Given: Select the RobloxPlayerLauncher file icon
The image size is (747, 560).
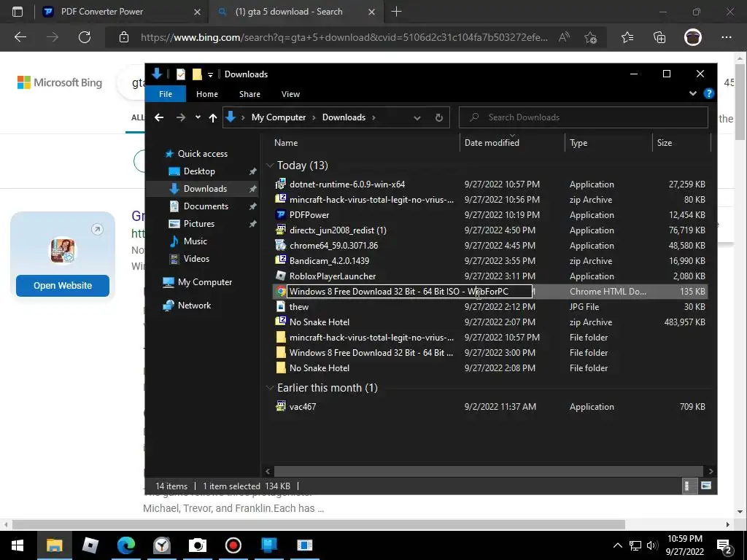Looking at the screenshot, I should (281, 276).
